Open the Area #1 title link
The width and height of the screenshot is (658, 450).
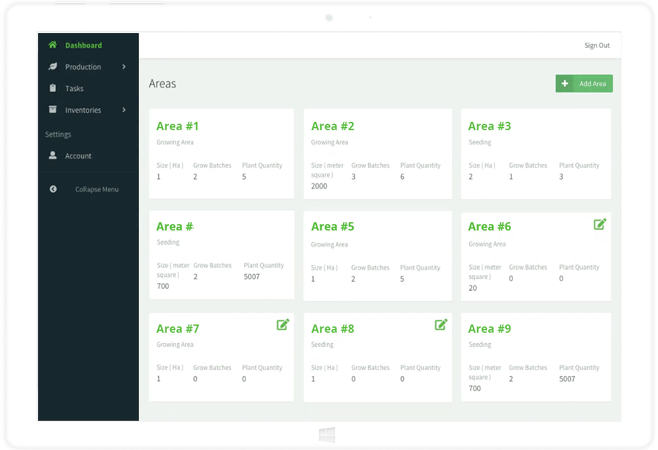point(178,126)
